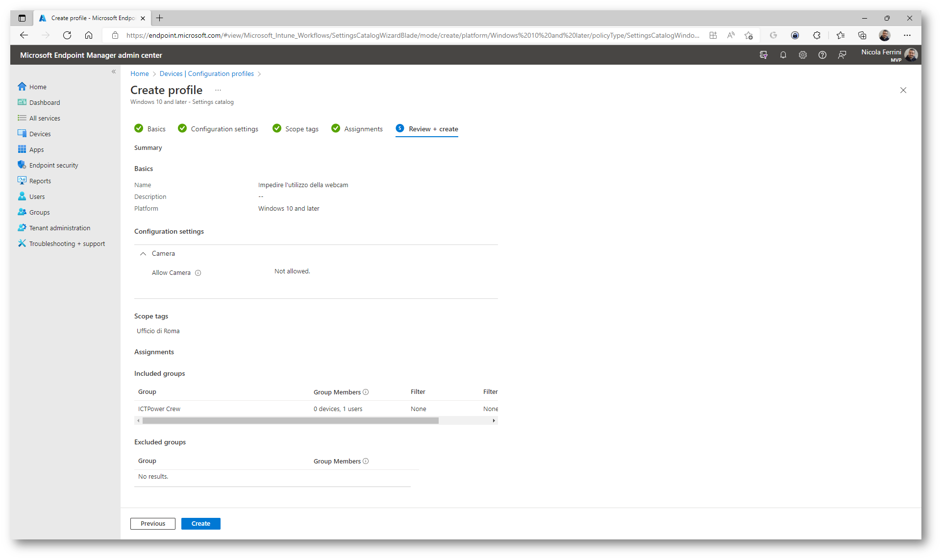Click the browser address bar
This screenshot has width=942, height=560.
pyautogui.click(x=412, y=35)
